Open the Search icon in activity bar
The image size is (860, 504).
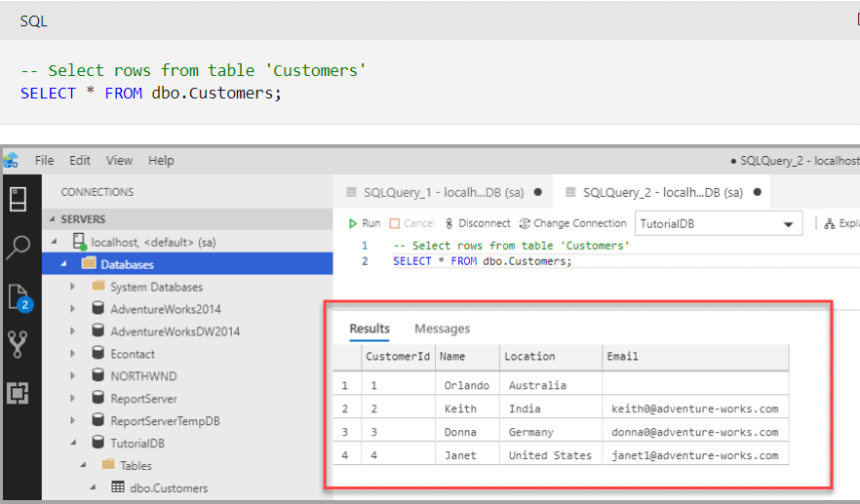click(x=19, y=247)
